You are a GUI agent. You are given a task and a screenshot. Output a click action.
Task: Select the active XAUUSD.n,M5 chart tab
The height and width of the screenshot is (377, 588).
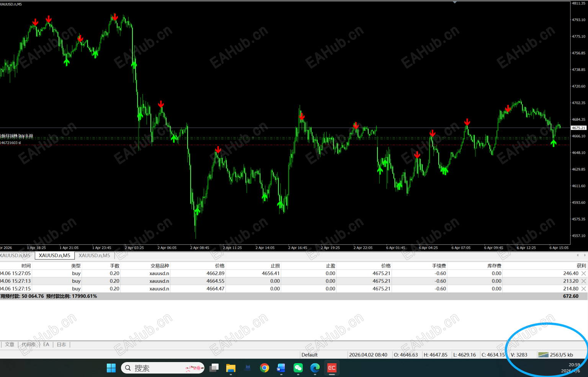pyautogui.click(x=54, y=256)
